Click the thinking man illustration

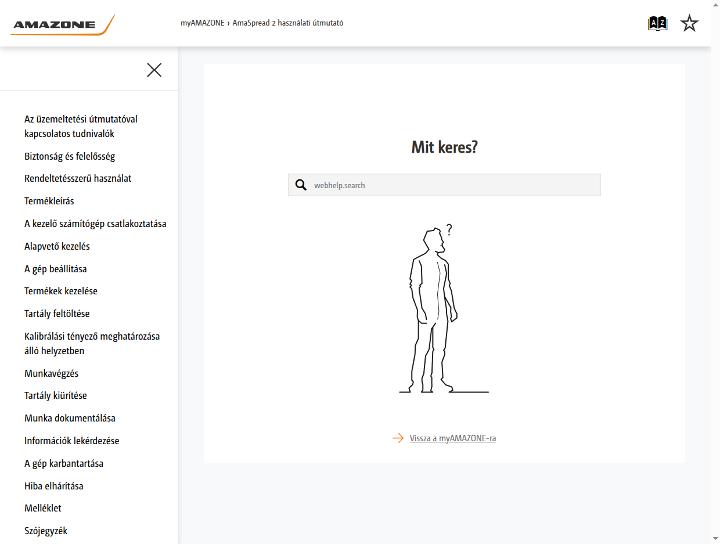click(x=444, y=308)
